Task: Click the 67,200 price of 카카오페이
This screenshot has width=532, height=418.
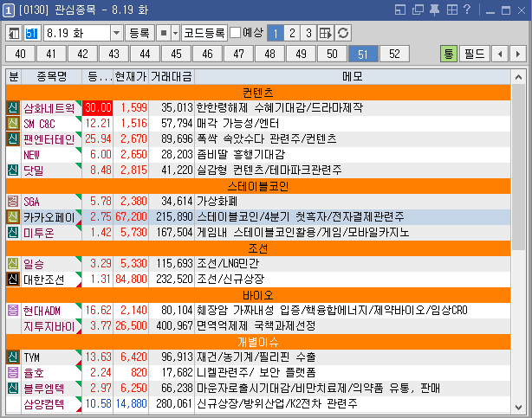Action: click(131, 217)
